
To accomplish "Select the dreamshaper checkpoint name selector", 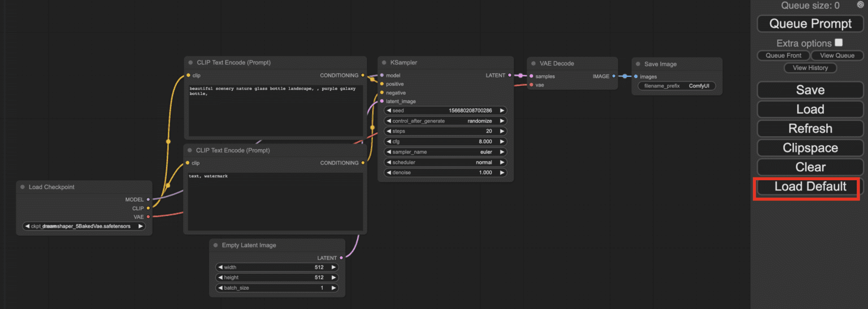I will 84,227.
